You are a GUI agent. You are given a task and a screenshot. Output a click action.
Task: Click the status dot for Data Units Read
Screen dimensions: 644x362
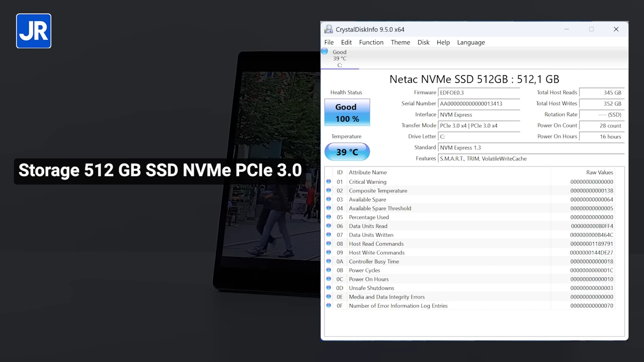(329, 226)
